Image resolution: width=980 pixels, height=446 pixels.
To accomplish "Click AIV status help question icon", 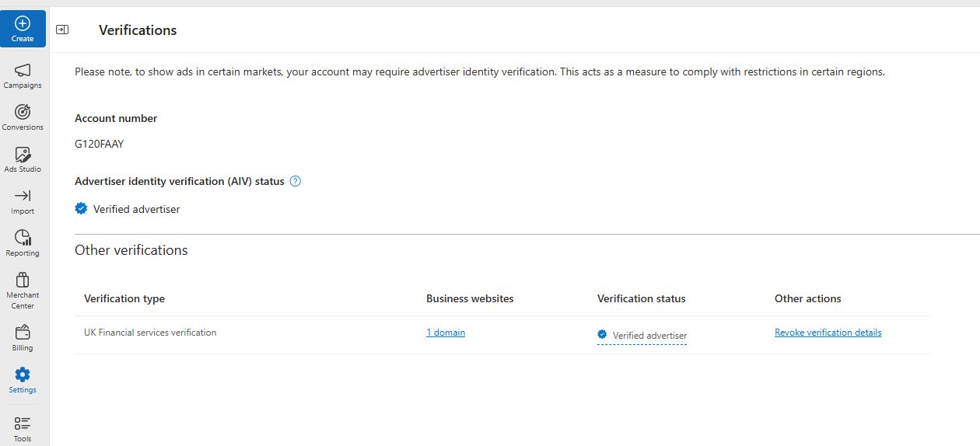I will coord(295,181).
